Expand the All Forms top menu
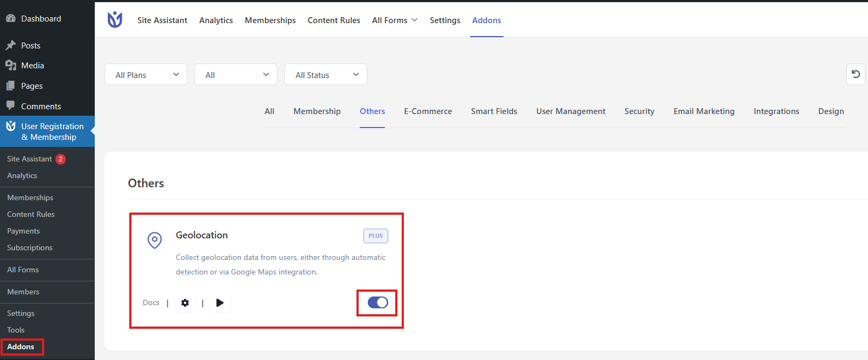This screenshot has height=360, width=868. tap(395, 20)
